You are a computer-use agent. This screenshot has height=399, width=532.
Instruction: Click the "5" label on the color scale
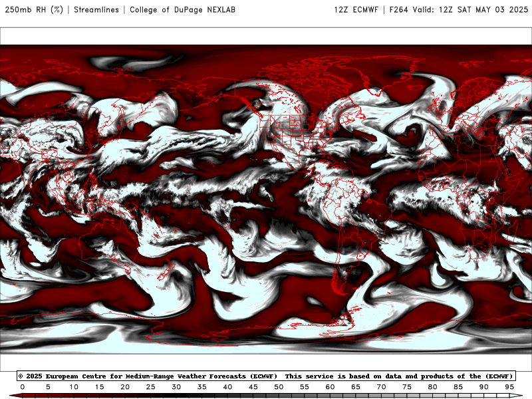click(x=48, y=387)
